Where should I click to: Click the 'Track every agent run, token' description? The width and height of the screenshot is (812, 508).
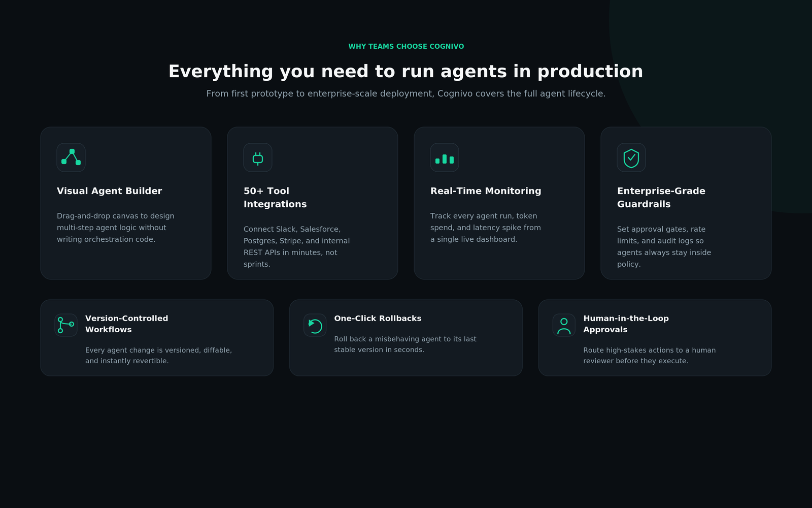point(486,228)
